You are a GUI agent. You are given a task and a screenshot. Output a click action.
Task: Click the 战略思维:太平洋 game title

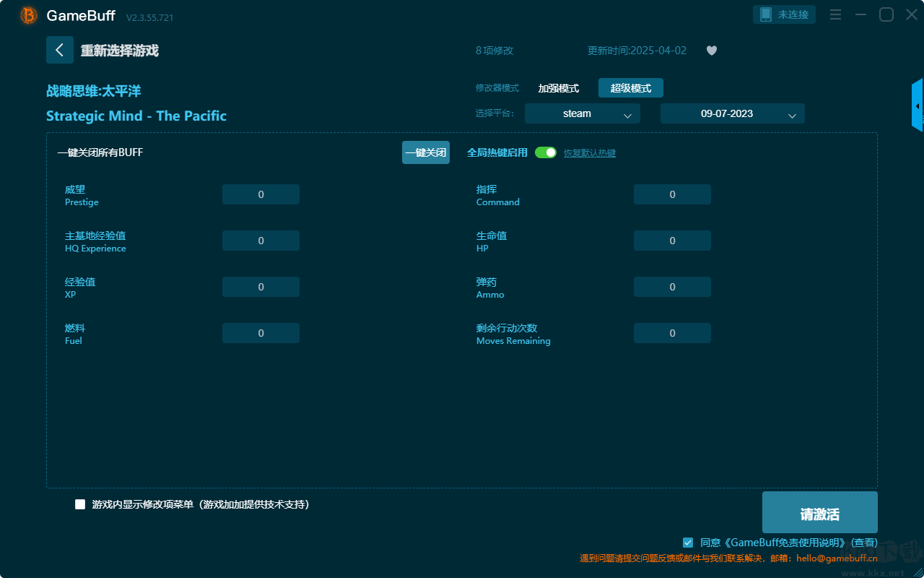coord(94,91)
